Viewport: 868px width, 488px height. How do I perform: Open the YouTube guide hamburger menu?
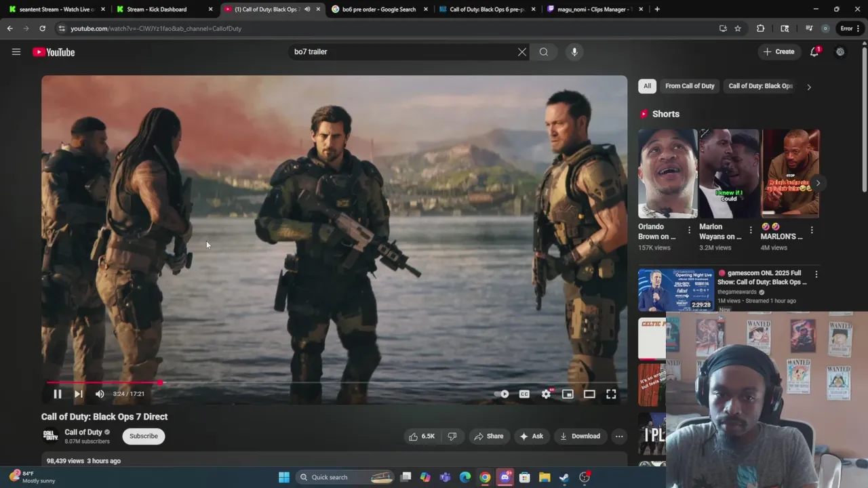(x=16, y=52)
